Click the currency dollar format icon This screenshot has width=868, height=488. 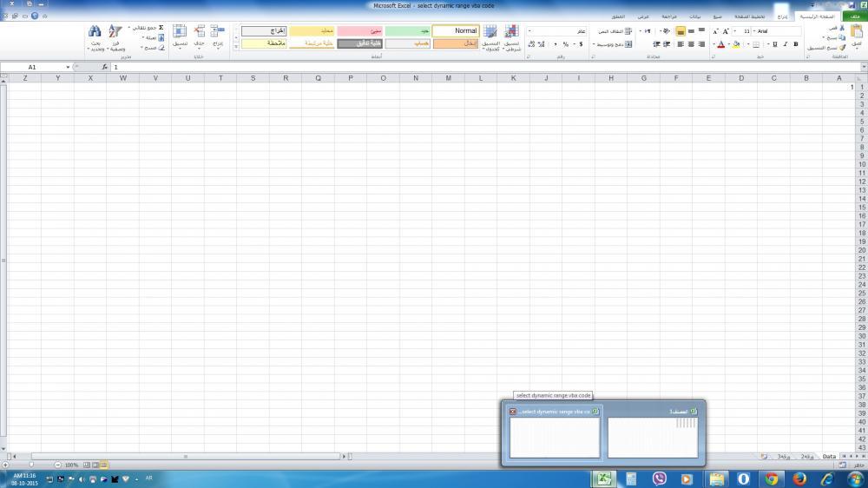coord(581,44)
